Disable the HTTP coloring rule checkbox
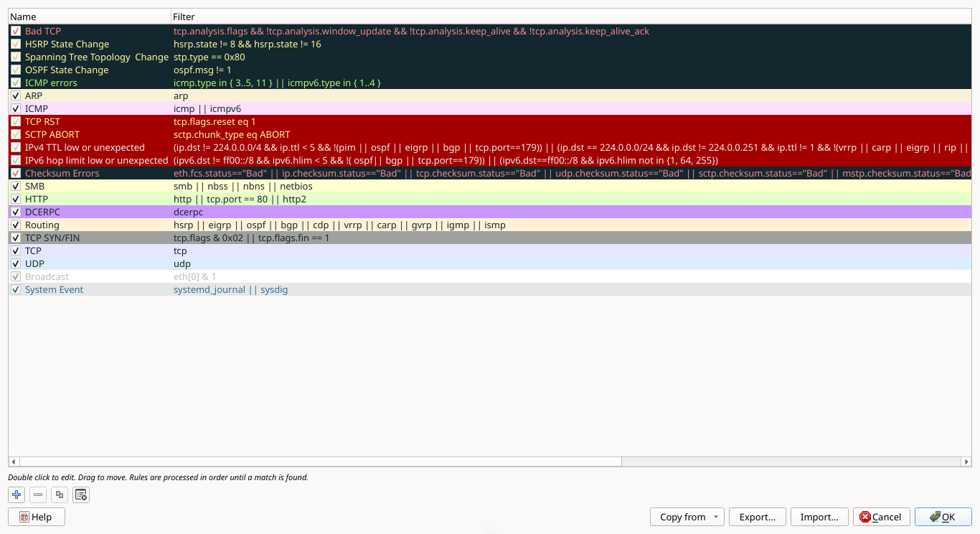This screenshot has width=980, height=534. 16,200
